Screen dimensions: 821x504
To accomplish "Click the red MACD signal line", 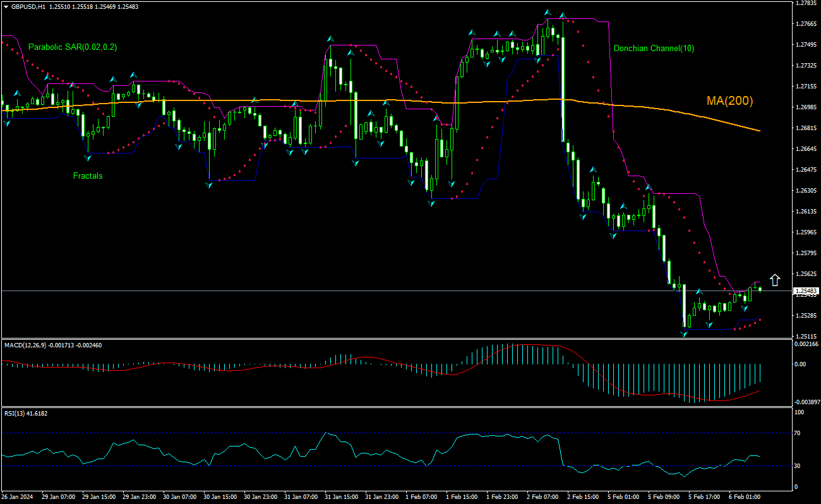I will pyautogui.click(x=632, y=392).
